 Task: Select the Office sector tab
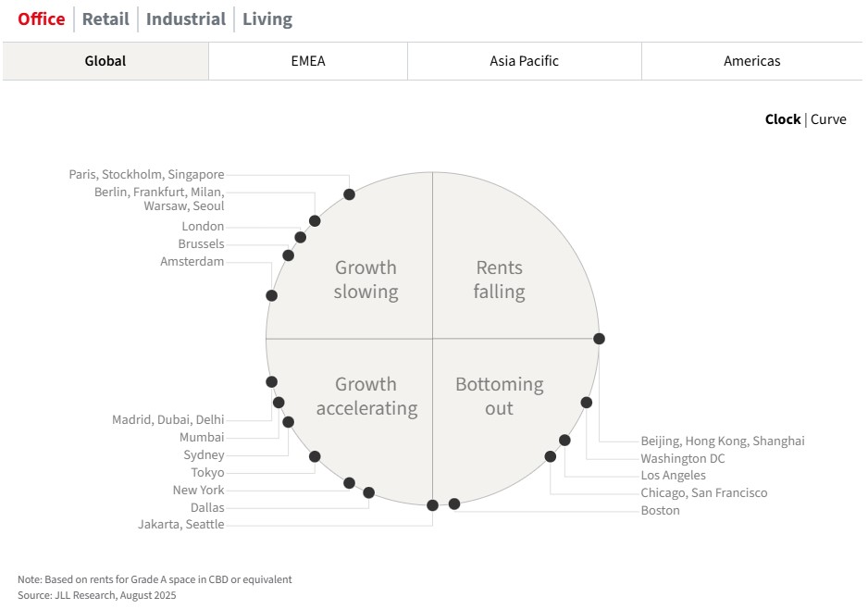pyautogui.click(x=42, y=19)
